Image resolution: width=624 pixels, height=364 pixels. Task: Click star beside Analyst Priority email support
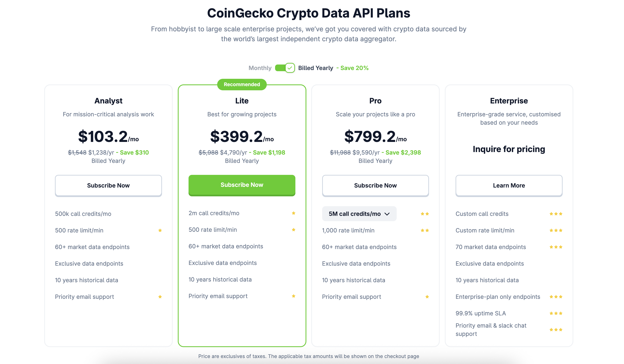pyautogui.click(x=160, y=297)
